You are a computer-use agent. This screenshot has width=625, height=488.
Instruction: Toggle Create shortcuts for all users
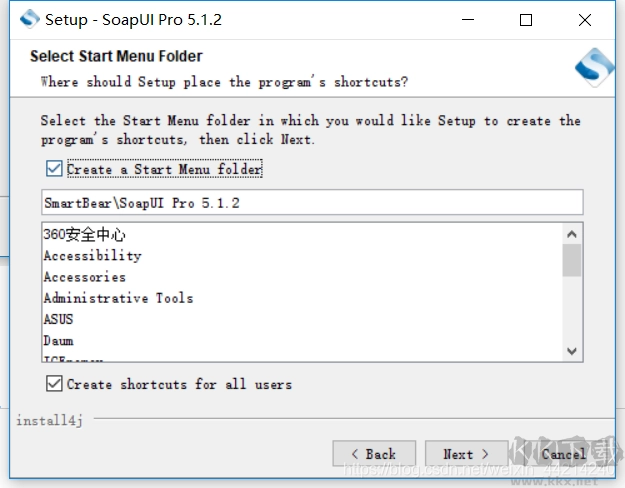point(54,383)
